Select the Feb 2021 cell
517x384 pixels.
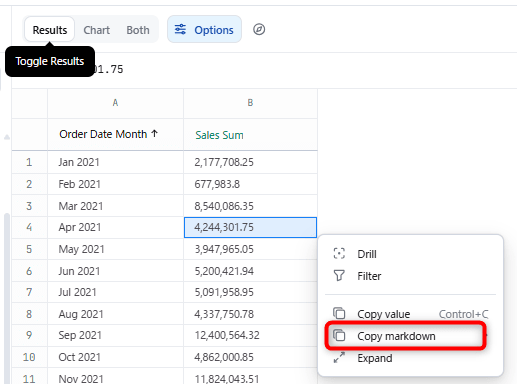tap(115, 184)
